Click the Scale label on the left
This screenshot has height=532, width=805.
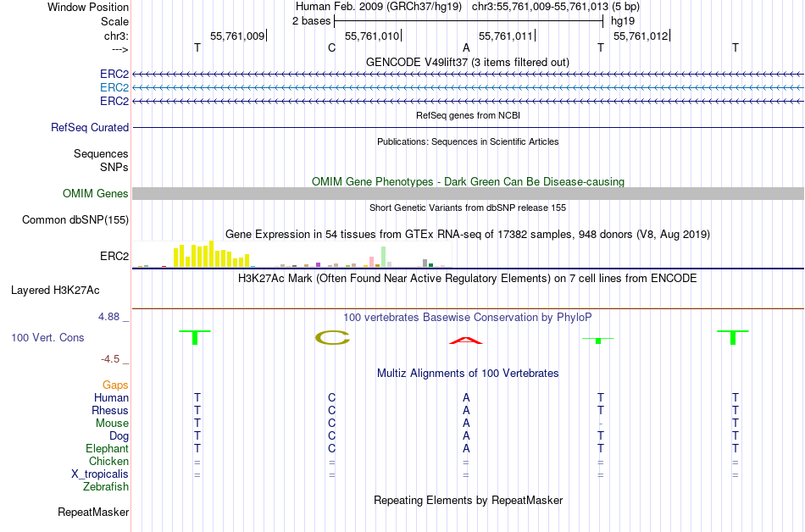pos(114,21)
